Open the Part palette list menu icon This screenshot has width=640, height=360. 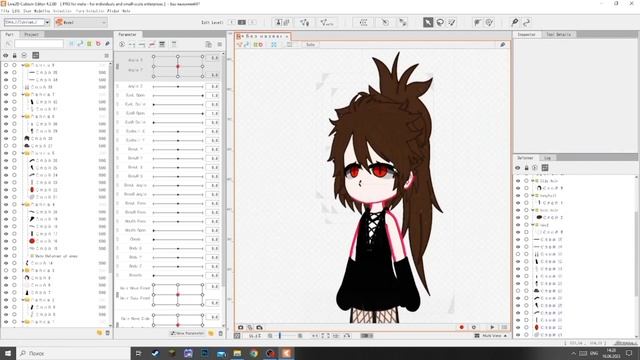pos(107,55)
